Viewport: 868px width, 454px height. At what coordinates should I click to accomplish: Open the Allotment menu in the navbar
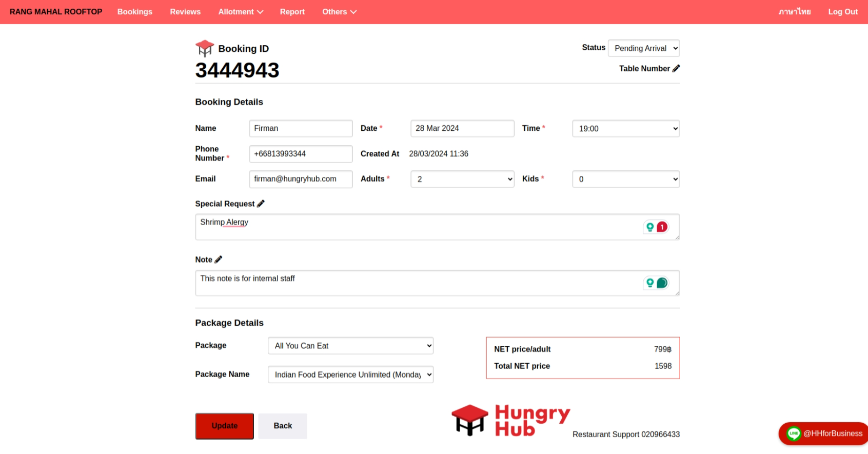pos(241,12)
